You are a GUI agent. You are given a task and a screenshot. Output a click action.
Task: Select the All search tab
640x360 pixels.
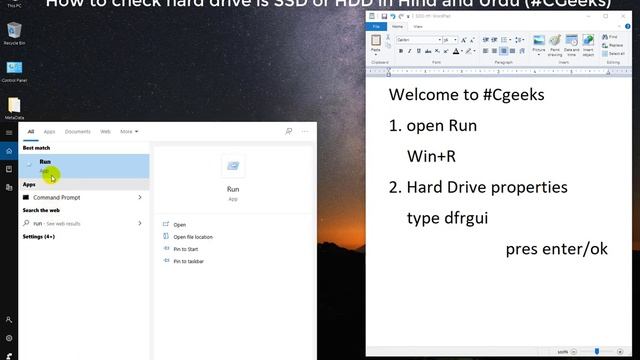[x=31, y=131]
